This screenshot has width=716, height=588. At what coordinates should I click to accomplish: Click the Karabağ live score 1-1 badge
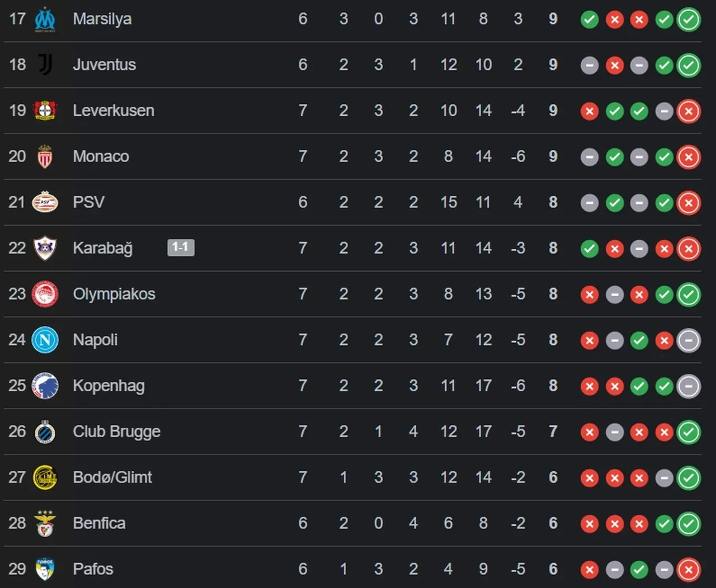click(181, 247)
